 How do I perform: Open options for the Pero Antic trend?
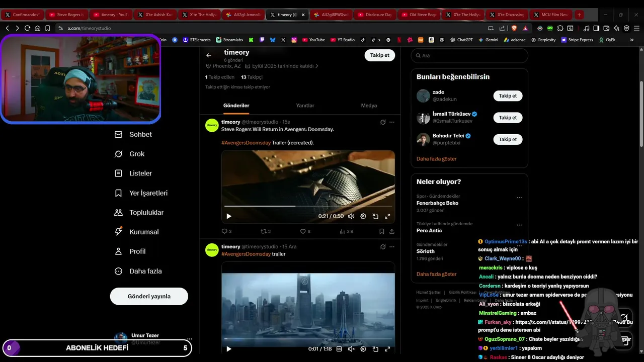(519, 225)
